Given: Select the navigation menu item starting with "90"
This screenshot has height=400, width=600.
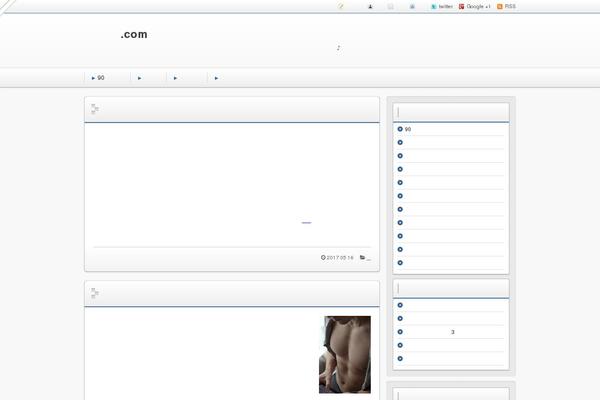Looking at the screenshot, I should 107,78.
